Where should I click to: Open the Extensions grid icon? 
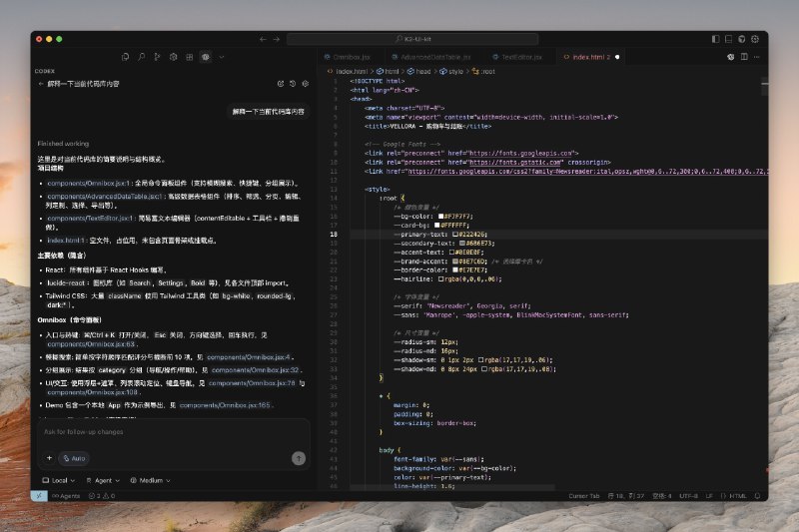point(189,57)
